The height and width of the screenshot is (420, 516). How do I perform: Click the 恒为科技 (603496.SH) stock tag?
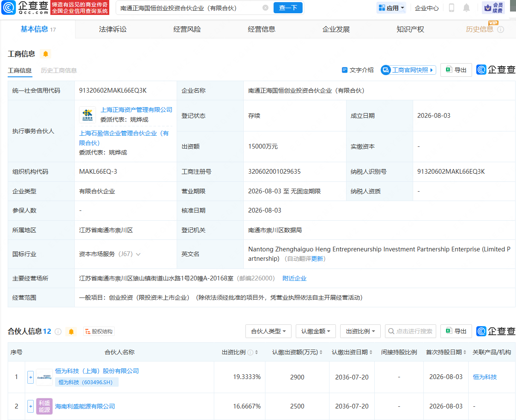pyautogui.click(x=87, y=382)
